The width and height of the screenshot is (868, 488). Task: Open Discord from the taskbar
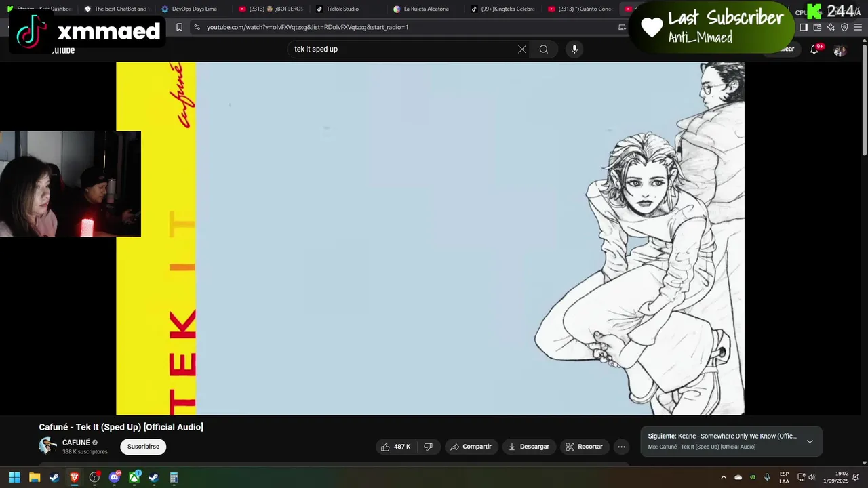coord(115,477)
